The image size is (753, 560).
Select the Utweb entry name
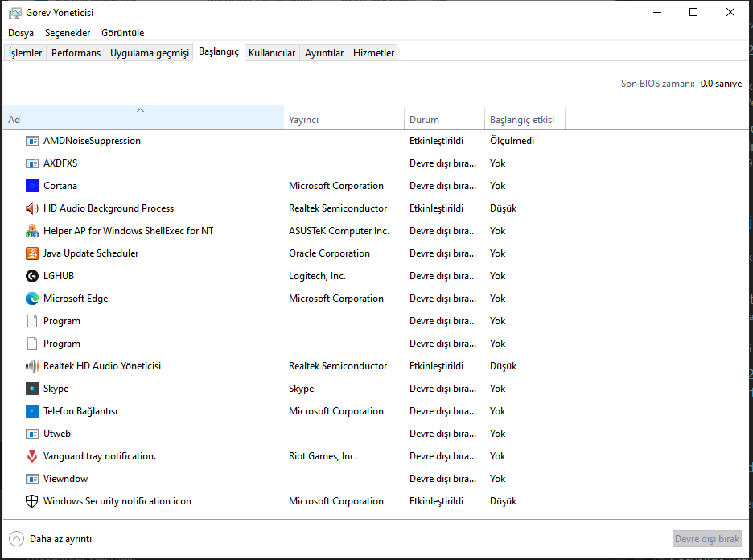(57, 434)
